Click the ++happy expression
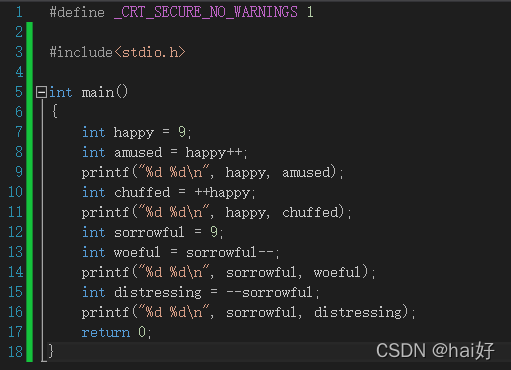This screenshot has height=370, width=511. (222, 193)
